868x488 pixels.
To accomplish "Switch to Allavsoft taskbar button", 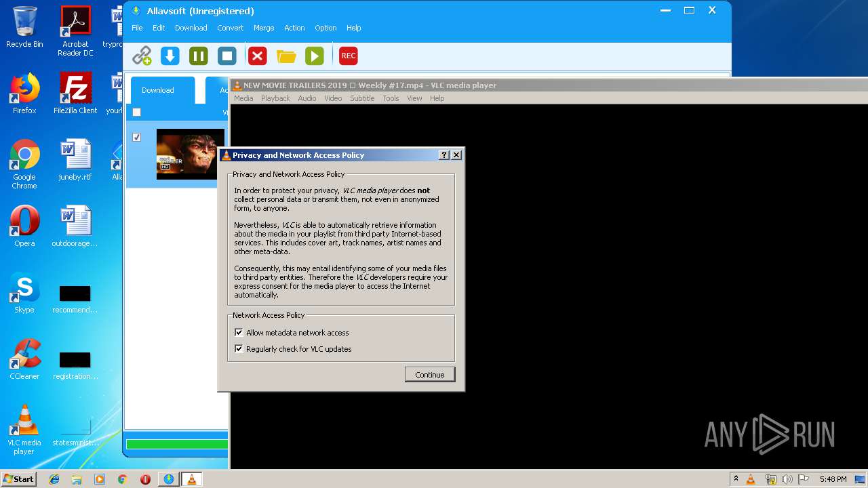I will pos(169,479).
